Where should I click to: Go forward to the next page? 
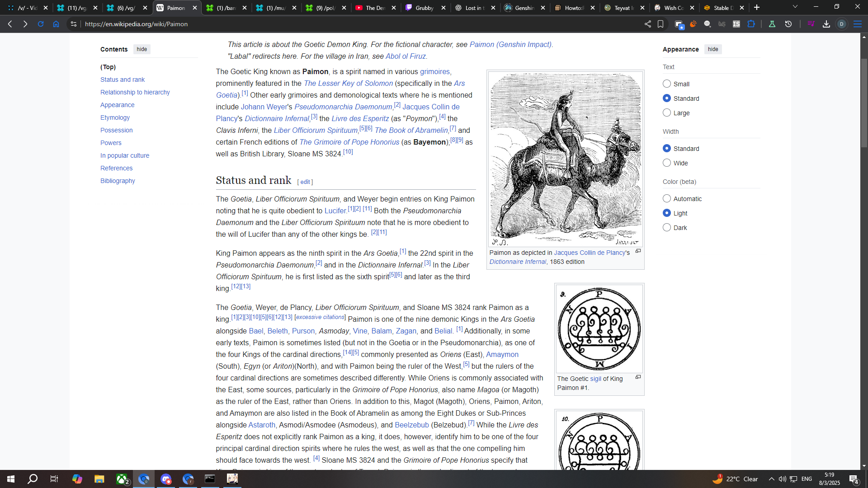pos(25,24)
